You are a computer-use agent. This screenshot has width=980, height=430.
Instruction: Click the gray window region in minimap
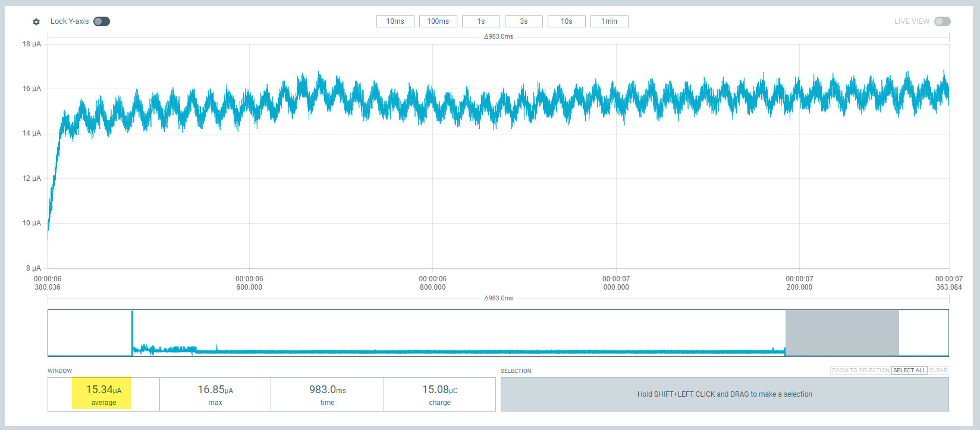click(842, 333)
